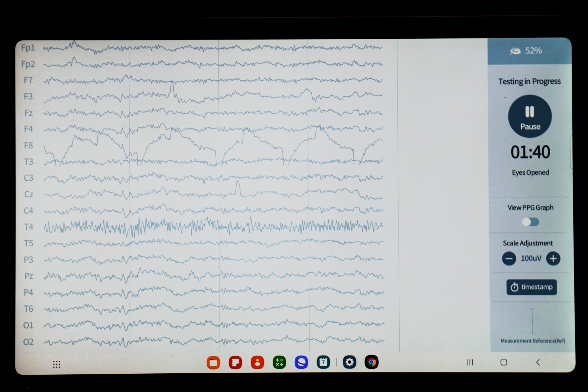Screen dimensions: 588x392
Task: Open the red Notes app icon
Action: (x=235, y=363)
